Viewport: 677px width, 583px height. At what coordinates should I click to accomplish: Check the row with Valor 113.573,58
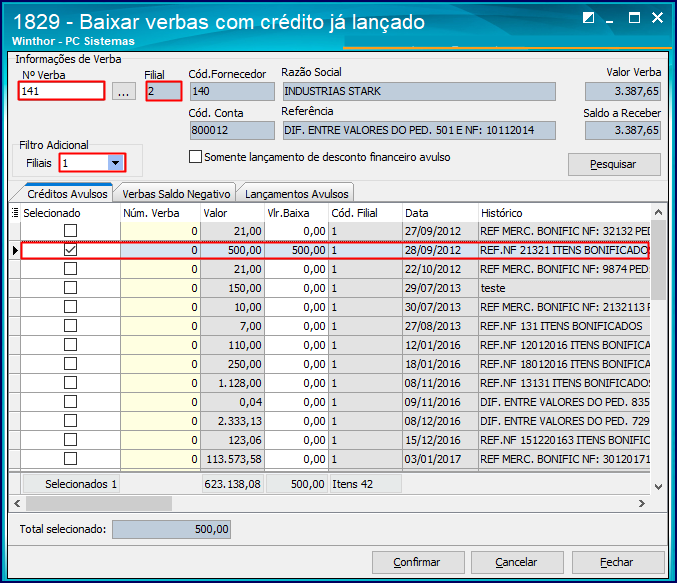(70, 459)
